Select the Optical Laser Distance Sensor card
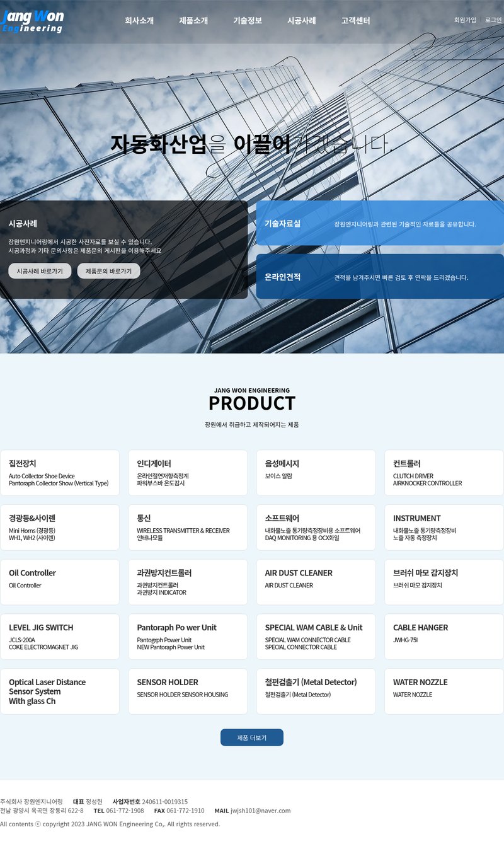 click(60, 691)
